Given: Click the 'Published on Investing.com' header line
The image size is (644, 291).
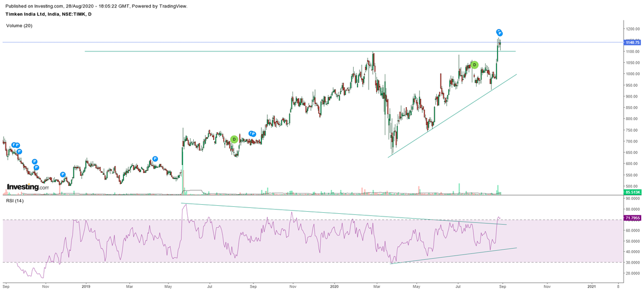Looking at the screenshot, I should click(x=97, y=6).
